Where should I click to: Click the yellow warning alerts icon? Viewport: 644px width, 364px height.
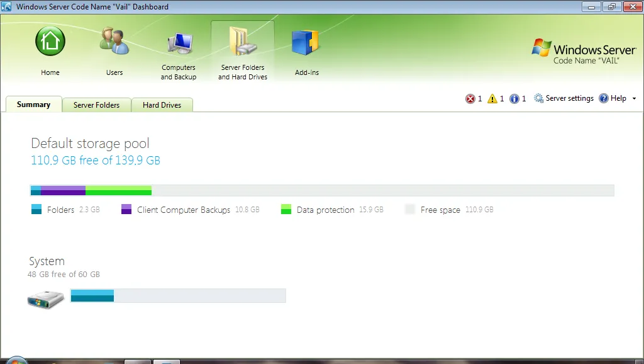pyautogui.click(x=492, y=99)
